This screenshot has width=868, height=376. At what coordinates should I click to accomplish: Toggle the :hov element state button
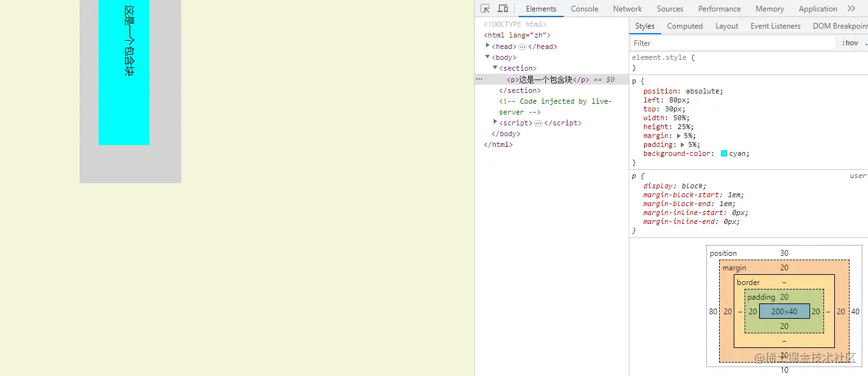pyautogui.click(x=850, y=43)
